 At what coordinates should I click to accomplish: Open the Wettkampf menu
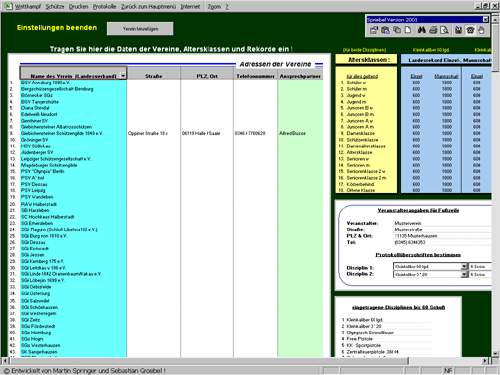click(28, 6)
